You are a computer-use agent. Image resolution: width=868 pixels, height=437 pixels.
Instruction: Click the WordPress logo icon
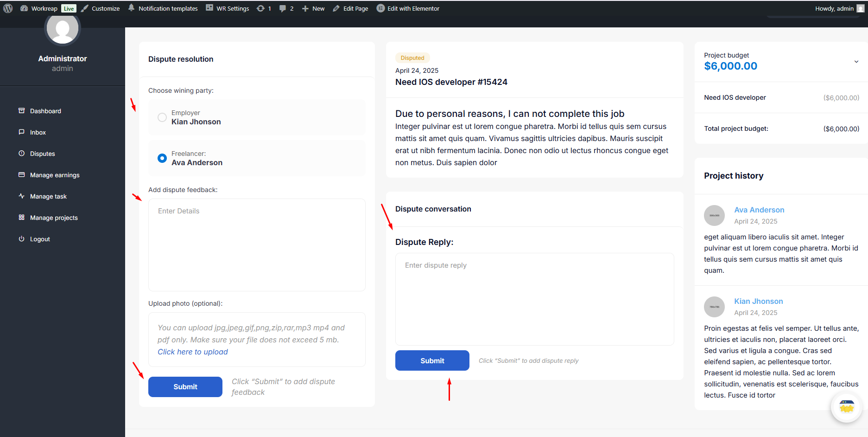tap(8, 8)
